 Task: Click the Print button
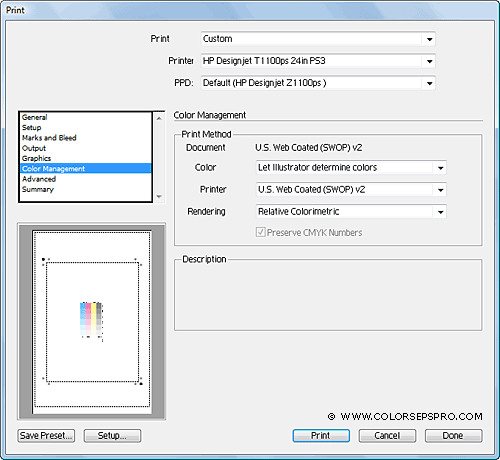(x=321, y=436)
